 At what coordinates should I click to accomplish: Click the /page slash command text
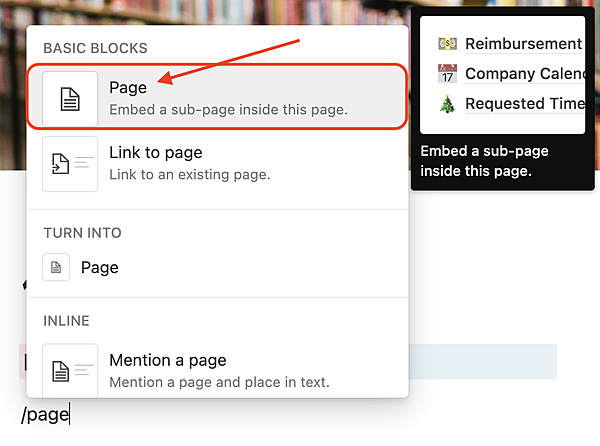pos(45,413)
